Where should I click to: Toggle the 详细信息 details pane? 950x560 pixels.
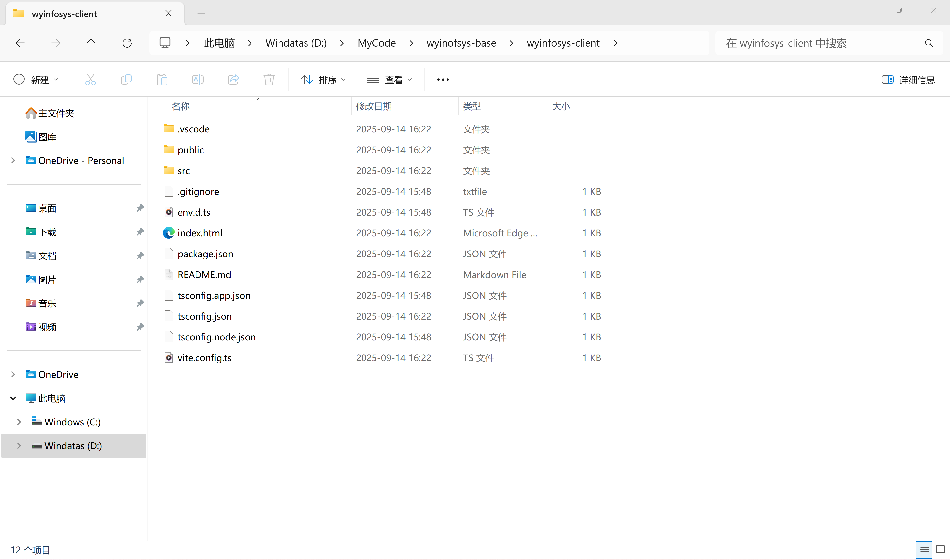[908, 80]
